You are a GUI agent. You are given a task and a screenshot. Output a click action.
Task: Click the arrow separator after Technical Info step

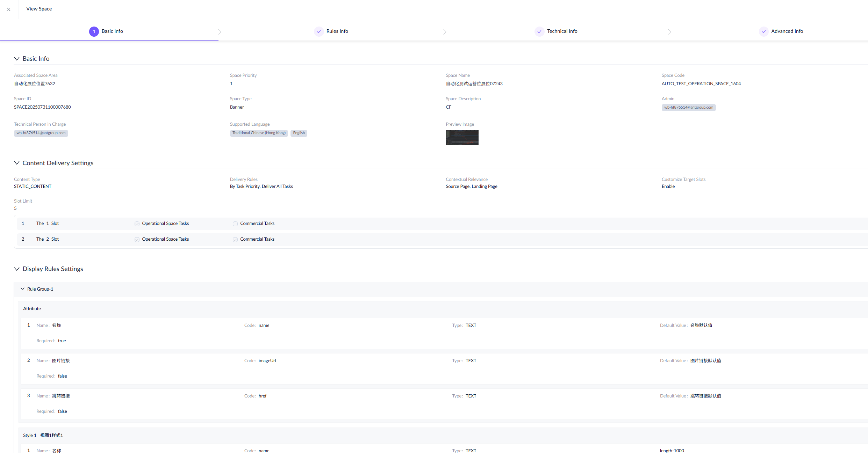point(669,32)
